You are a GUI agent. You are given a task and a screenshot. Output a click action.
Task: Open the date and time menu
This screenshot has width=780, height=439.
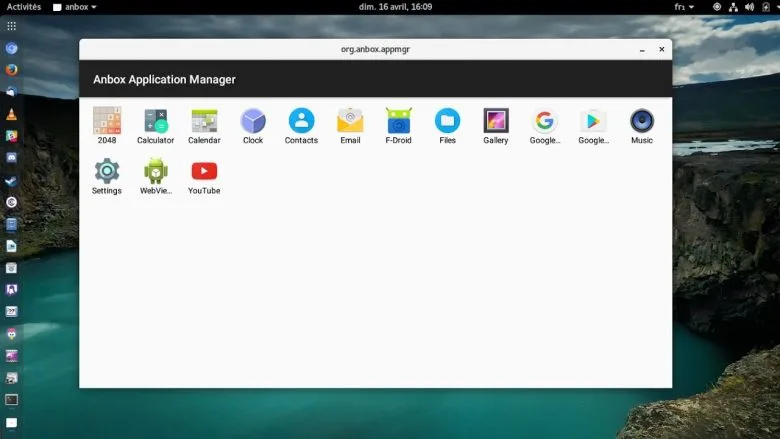coord(395,7)
